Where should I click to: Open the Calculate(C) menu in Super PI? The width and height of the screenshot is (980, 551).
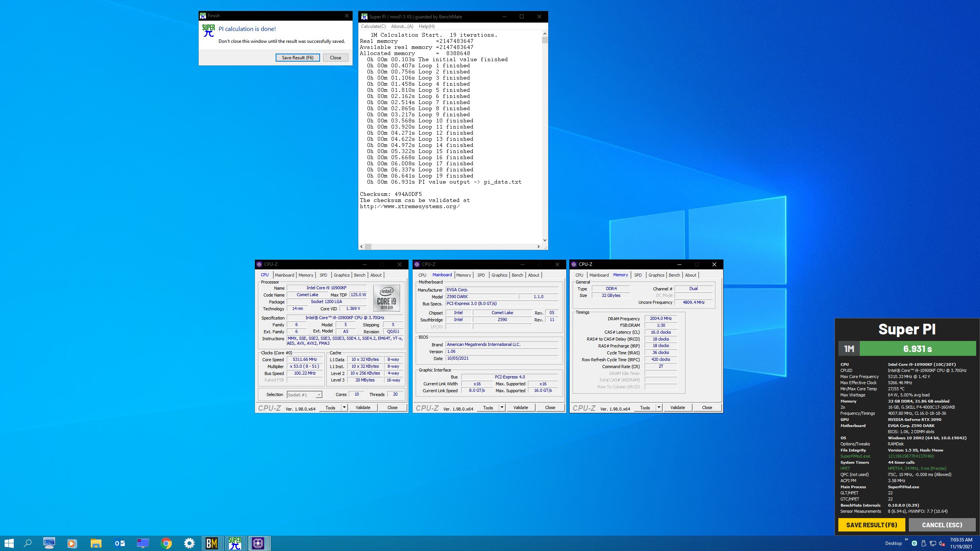click(x=373, y=26)
